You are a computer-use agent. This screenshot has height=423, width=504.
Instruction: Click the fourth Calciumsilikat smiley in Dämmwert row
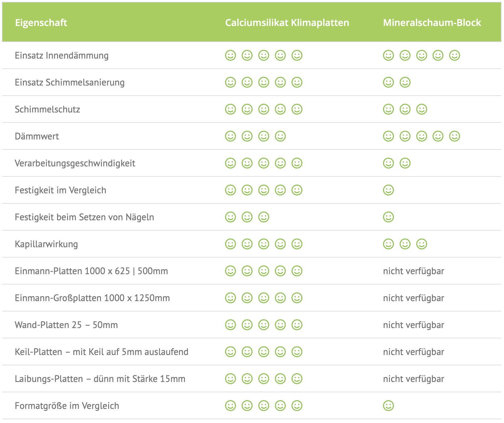tap(280, 136)
